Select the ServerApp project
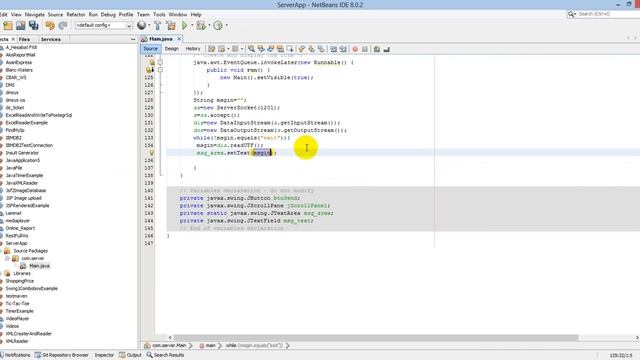Viewport: 640px width, 360px height. point(16,243)
